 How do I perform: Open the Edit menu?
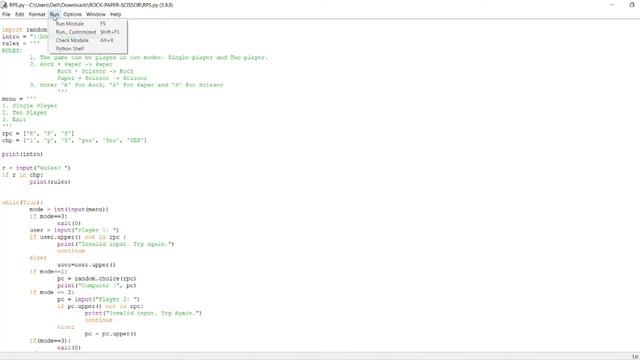pyautogui.click(x=20, y=14)
